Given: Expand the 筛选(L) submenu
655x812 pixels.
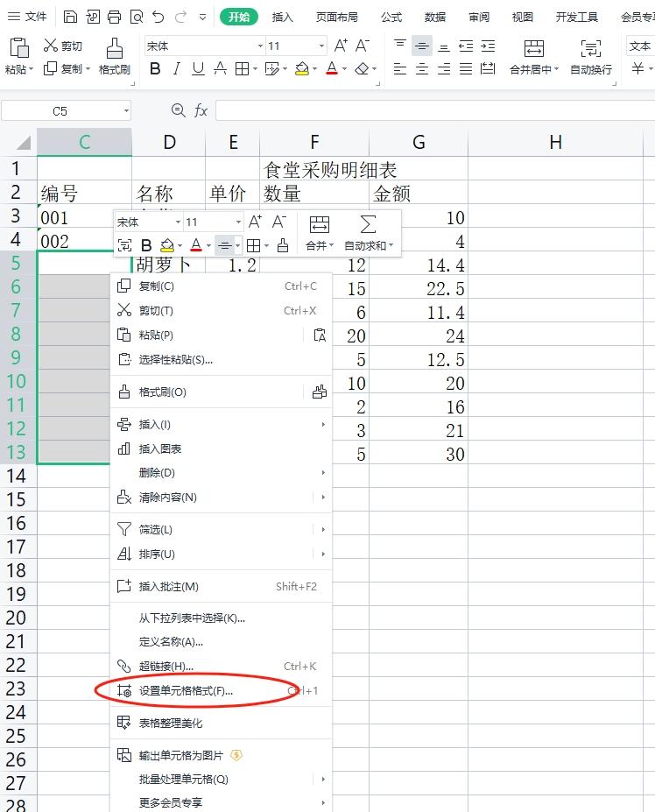Looking at the screenshot, I should pos(323,529).
